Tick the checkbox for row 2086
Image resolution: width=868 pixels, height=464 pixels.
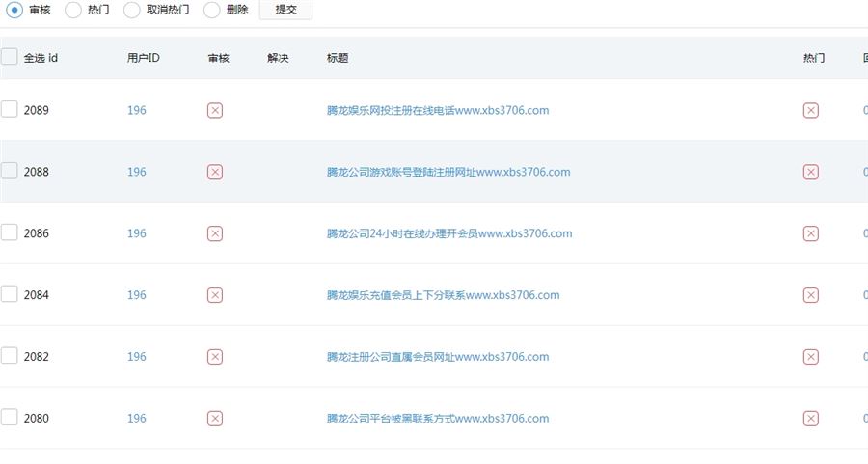(10, 232)
